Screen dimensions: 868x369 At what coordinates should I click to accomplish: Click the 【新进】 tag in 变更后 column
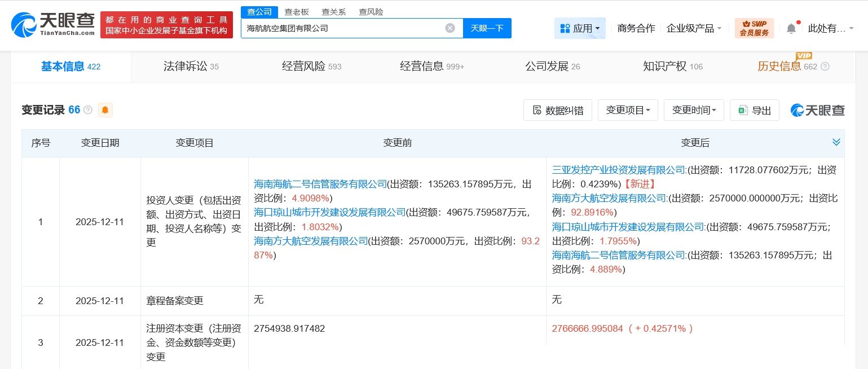pyautogui.click(x=640, y=184)
